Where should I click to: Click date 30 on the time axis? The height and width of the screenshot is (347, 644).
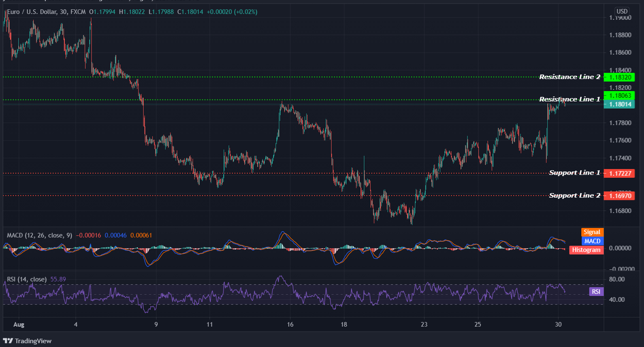(558, 325)
